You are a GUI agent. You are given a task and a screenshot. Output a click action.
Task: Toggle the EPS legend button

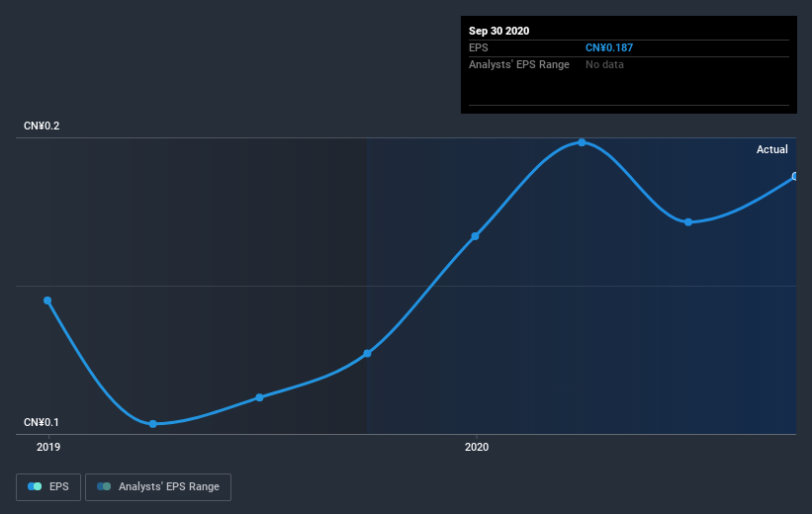pyautogui.click(x=48, y=487)
